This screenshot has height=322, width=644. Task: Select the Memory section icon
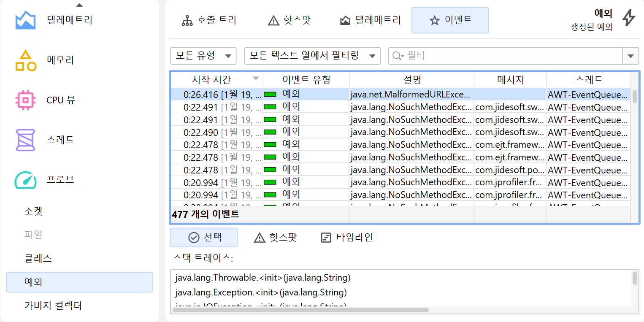click(25, 60)
